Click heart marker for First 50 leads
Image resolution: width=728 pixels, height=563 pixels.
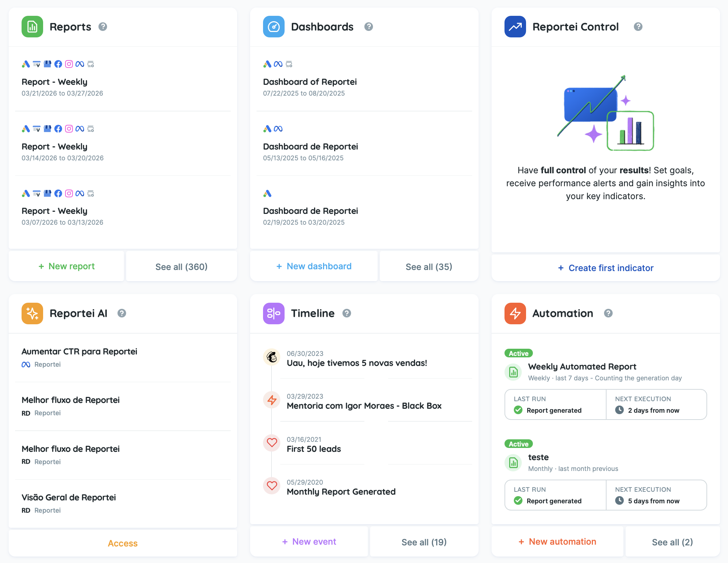tap(272, 443)
